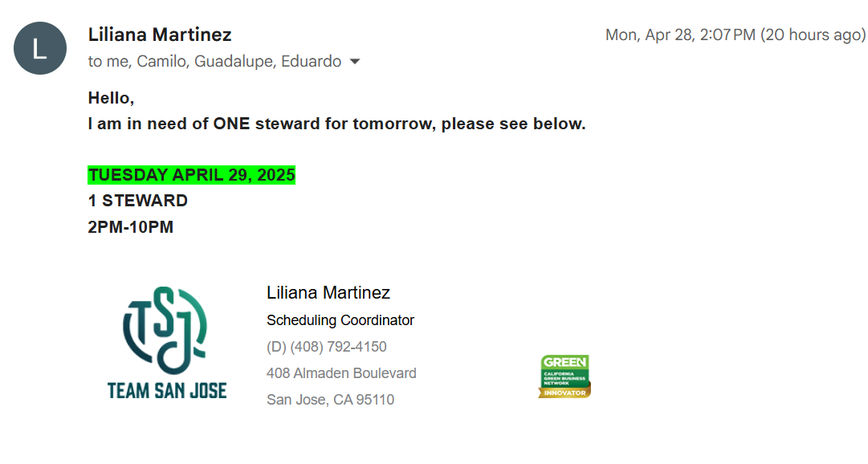Click the TEAM SAN JOSE wordmark under the logo
Viewport: 868px width, 464px height.
[x=167, y=391]
